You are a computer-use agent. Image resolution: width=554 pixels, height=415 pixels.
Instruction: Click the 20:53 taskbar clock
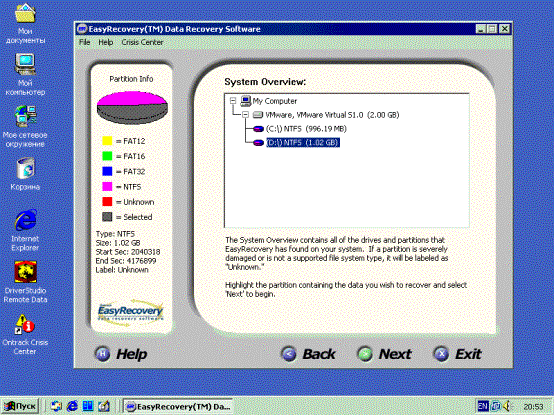coord(533,407)
